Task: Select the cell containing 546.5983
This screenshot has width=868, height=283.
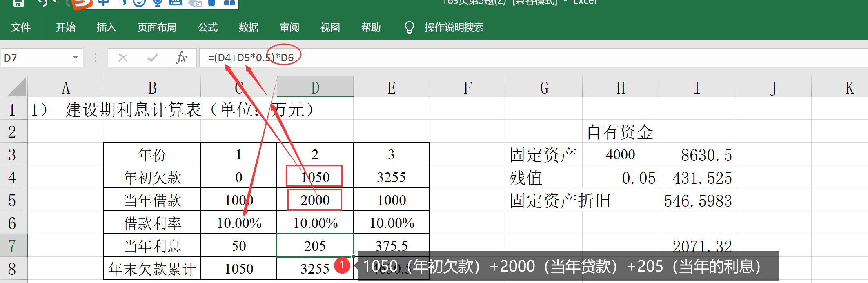Action: (x=697, y=200)
